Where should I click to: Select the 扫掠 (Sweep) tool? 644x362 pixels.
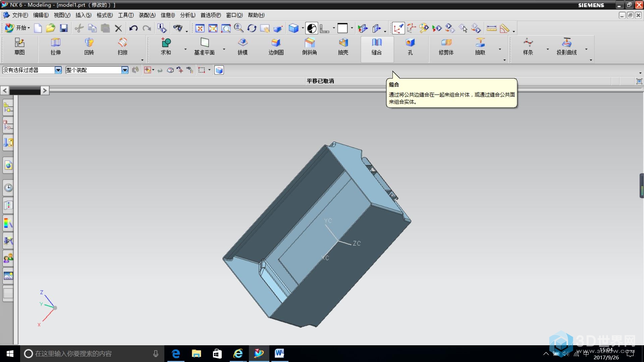click(122, 47)
